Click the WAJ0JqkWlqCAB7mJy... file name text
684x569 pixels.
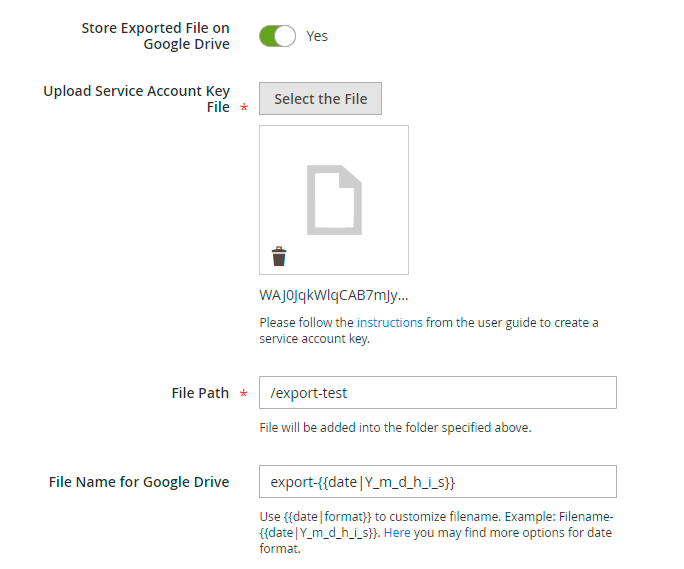[x=333, y=295]
